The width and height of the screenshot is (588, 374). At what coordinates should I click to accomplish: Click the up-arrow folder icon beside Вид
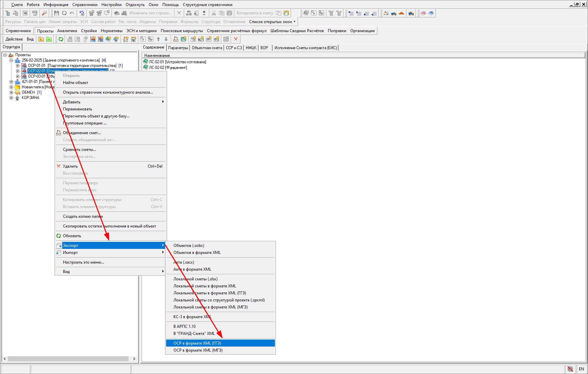pyautogui.click(x=41, y=39)
